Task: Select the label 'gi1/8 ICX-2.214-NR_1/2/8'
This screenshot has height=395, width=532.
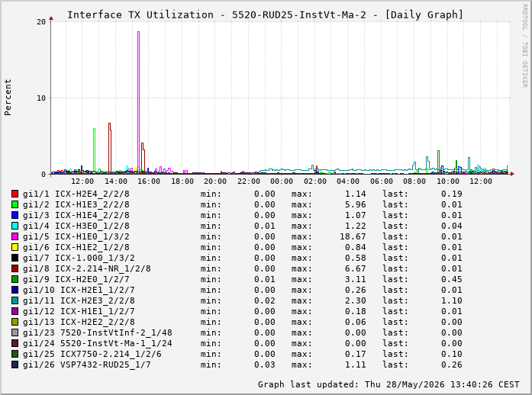Action: [87, 269]
